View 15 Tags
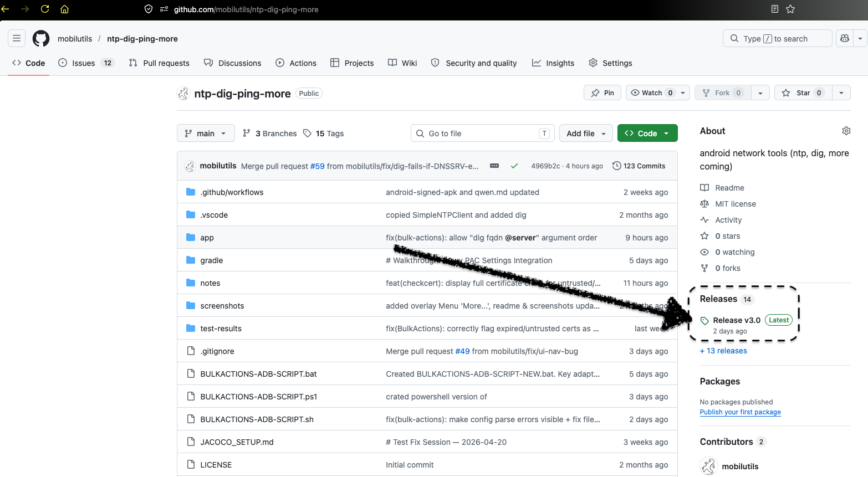This screenshot has width=868, height=477. tap(323, 134)
